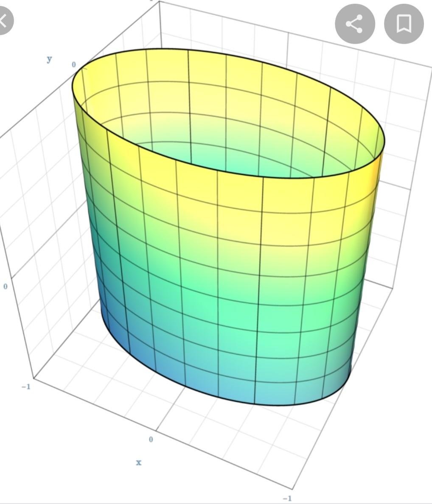The height and width of the screenshot is (504, 432).
Task: Click the -1 tick at the bottom-right corner
Action: [287, 498]
